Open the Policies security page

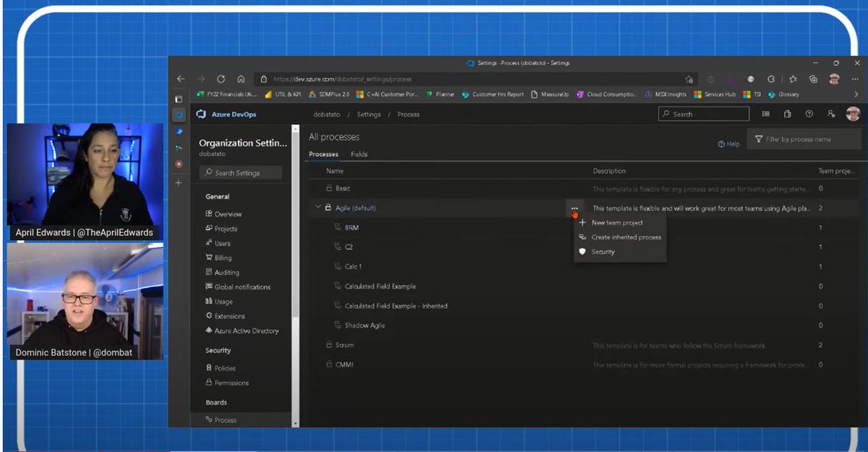[221, 368]
